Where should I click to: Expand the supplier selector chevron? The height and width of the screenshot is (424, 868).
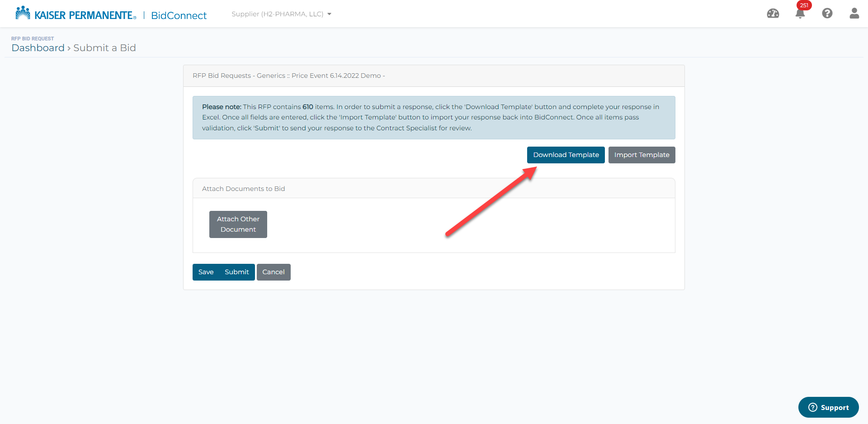tap(330, 14)
